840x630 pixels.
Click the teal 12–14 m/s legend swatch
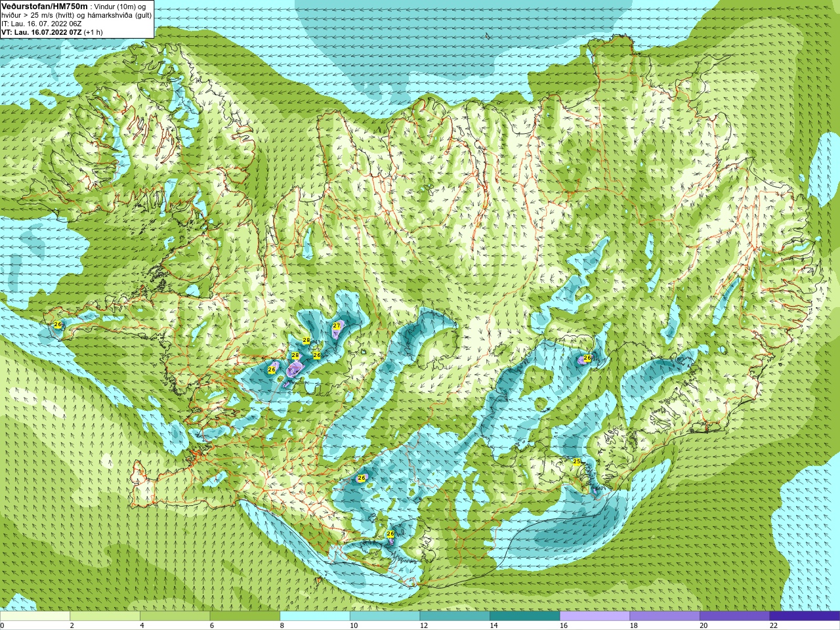coord(455,616)
